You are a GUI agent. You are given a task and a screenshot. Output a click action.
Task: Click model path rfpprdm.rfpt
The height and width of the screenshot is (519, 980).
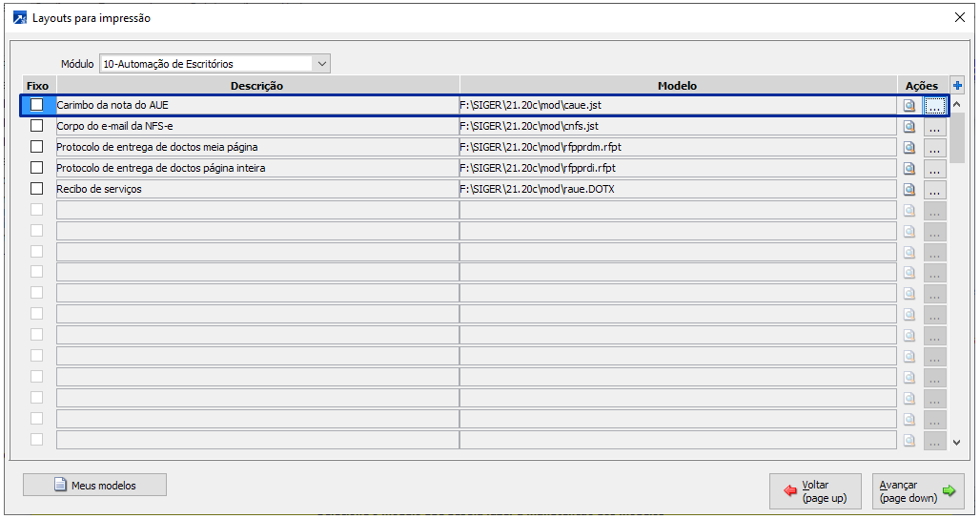(x=678, y=147)
